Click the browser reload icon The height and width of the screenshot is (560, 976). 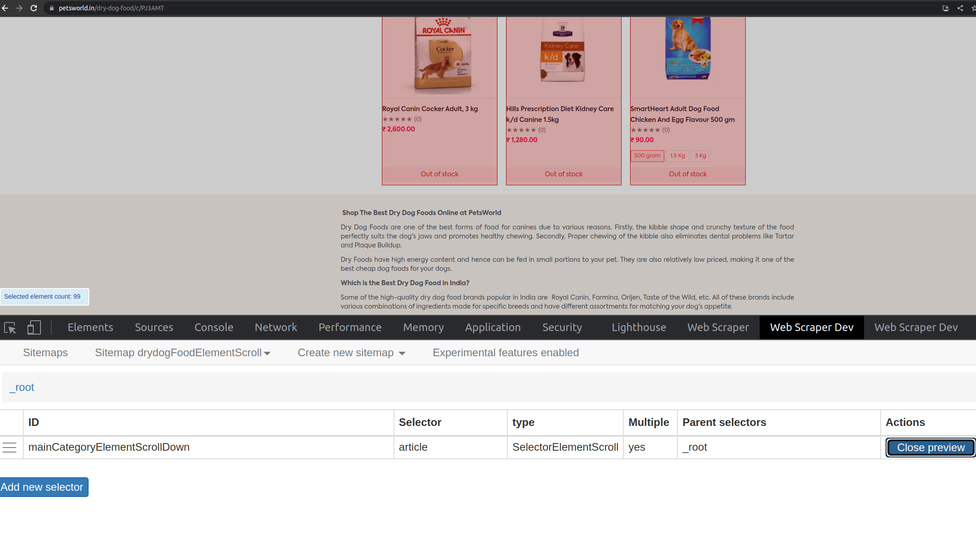(34, 8)
